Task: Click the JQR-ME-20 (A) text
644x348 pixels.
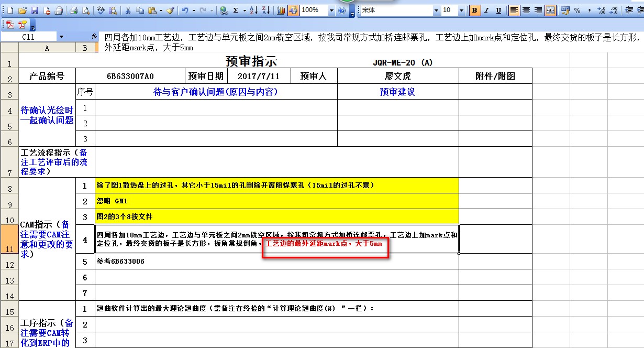Action: pos(403,62)
